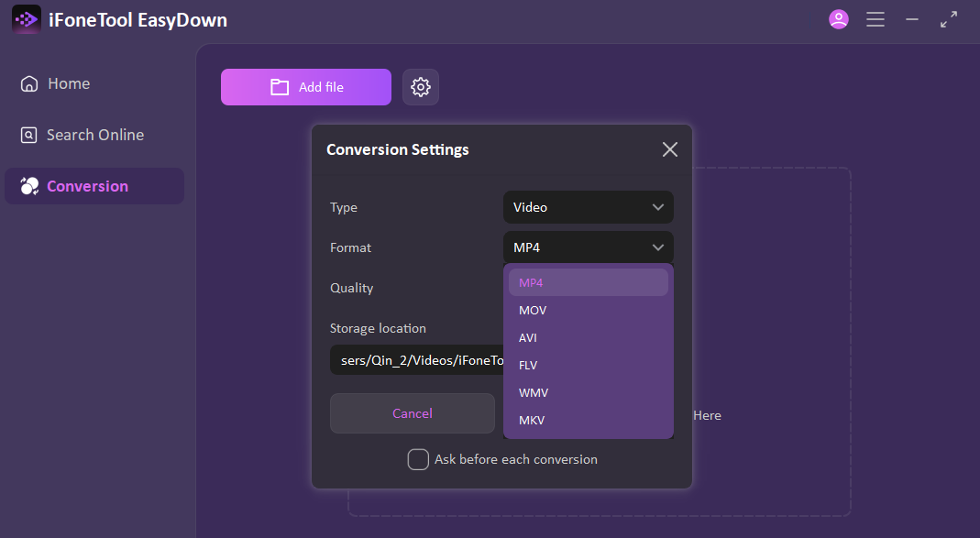
Task: Select MOV from the format list
Action: point(533,310)
